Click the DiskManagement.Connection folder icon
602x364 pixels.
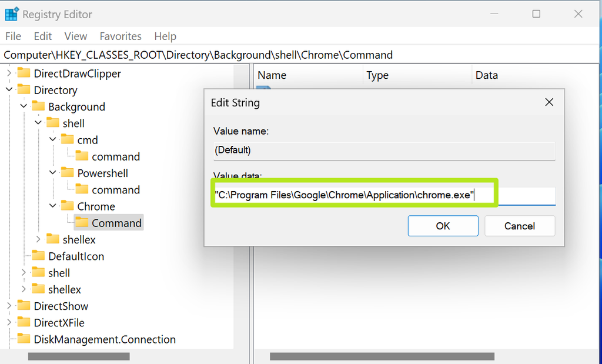(x=25, y=339)
